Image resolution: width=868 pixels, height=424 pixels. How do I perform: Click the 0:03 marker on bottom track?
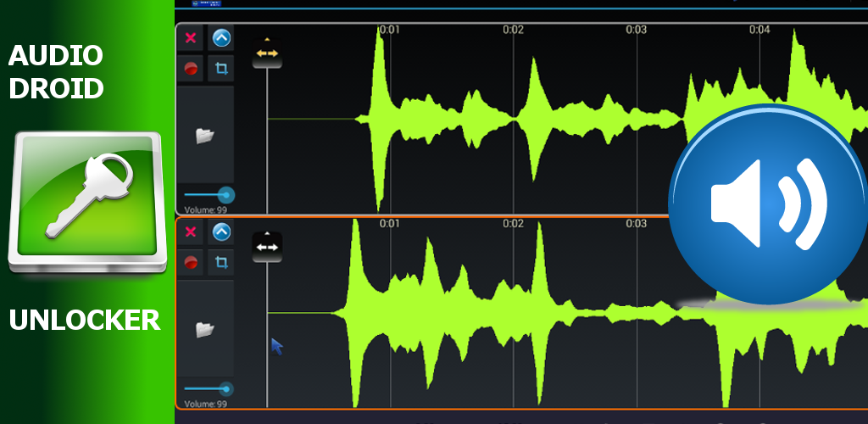tap(636, 224)
